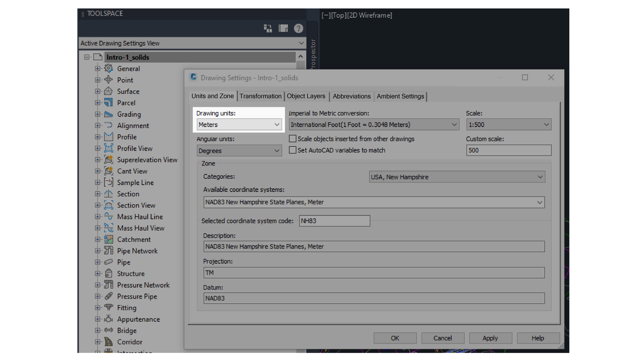Viewport: 644px width, 361px height.
Task: Click the Corridor tree icon
Action: tap(108, 342)
